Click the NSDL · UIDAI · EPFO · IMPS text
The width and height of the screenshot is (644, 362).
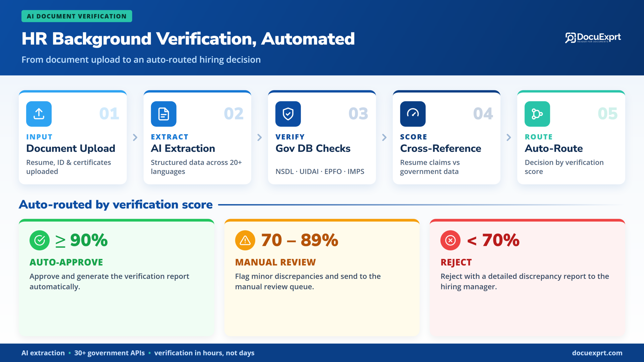click(x=320, y=171)
